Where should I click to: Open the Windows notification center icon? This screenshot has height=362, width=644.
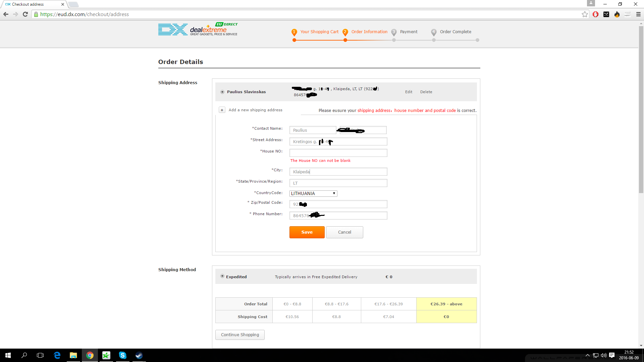click(612, 355)
